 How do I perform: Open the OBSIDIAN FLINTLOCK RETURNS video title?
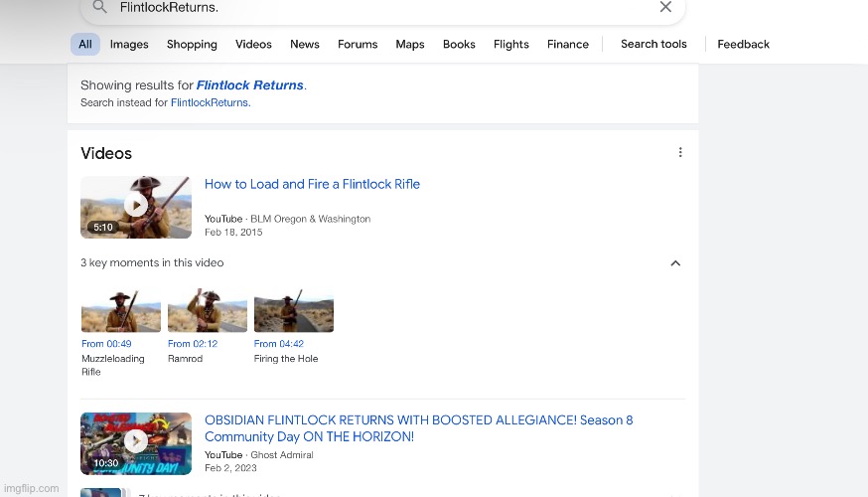(418, 428)
